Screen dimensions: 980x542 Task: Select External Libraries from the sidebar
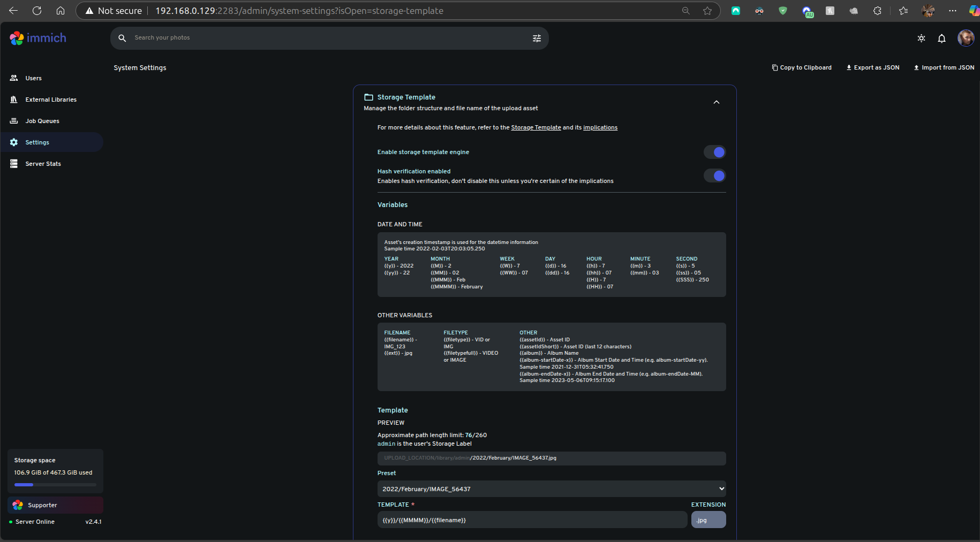[x=51, y=100]
